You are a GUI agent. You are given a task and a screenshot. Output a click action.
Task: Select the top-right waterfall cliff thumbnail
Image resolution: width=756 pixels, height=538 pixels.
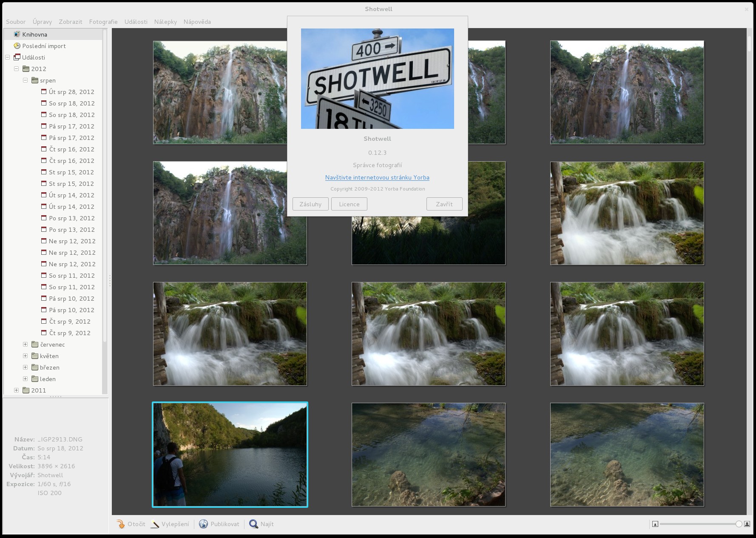627,92
